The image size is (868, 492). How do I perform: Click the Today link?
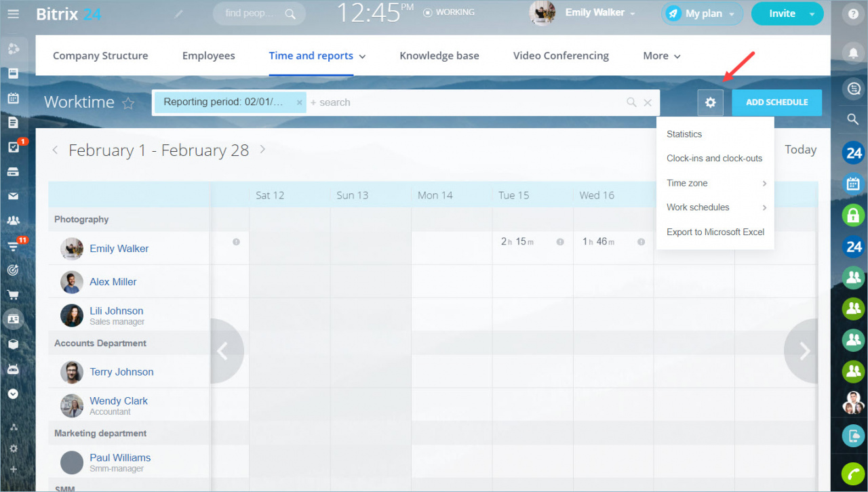point(800,150)
